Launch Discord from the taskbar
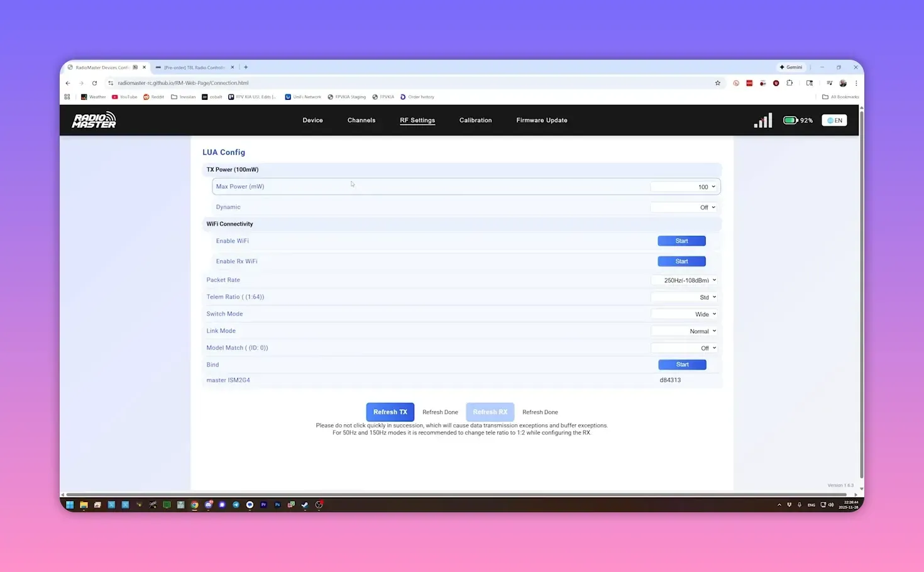Image resolution: width=924 pixels, height=572 pixels. (x=208, y=504)
